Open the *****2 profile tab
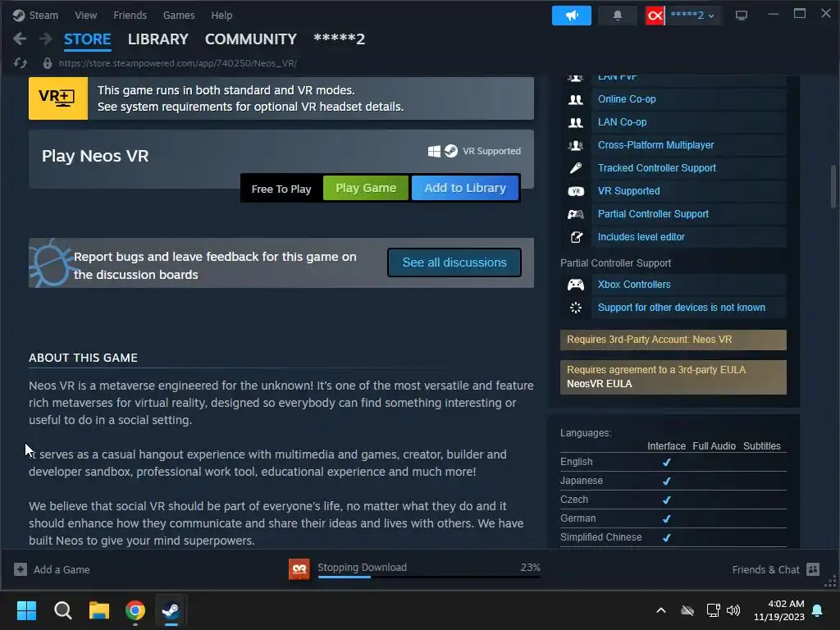The height and width of the screenshot is (630, 840). (x=339, y=39)
